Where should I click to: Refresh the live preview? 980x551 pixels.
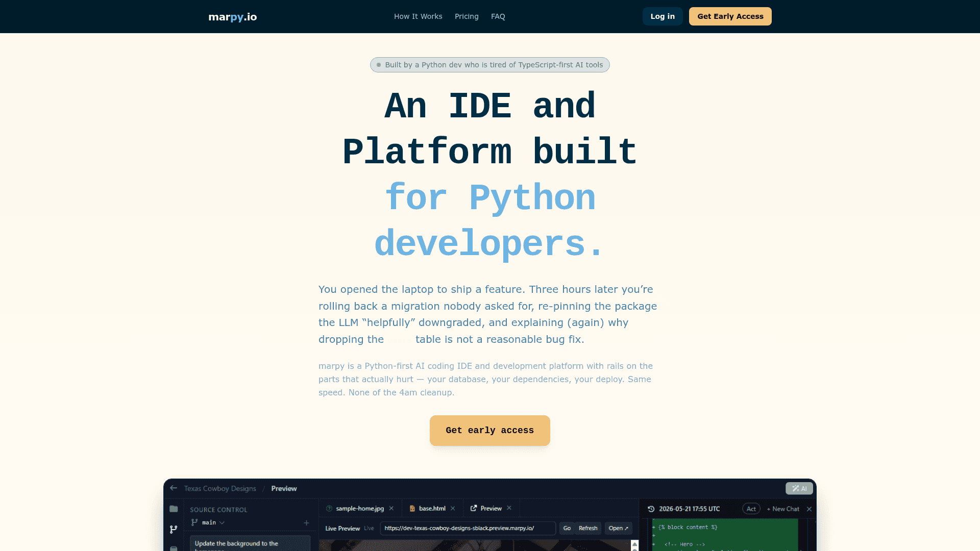click(x=588, y=529)
